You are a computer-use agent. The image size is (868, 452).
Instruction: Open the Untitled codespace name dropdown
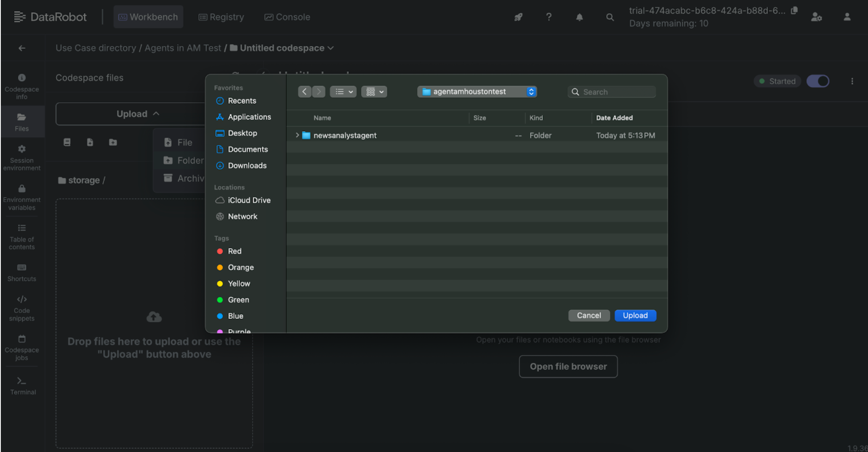tap(330, 48)
